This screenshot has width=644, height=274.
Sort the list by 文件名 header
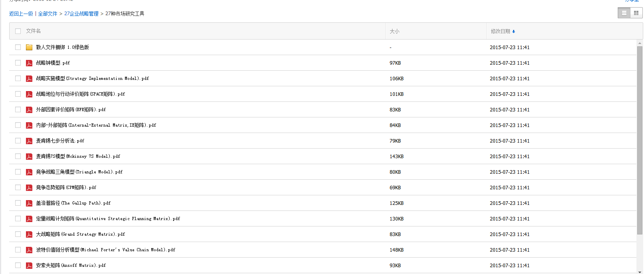(33, 31)
